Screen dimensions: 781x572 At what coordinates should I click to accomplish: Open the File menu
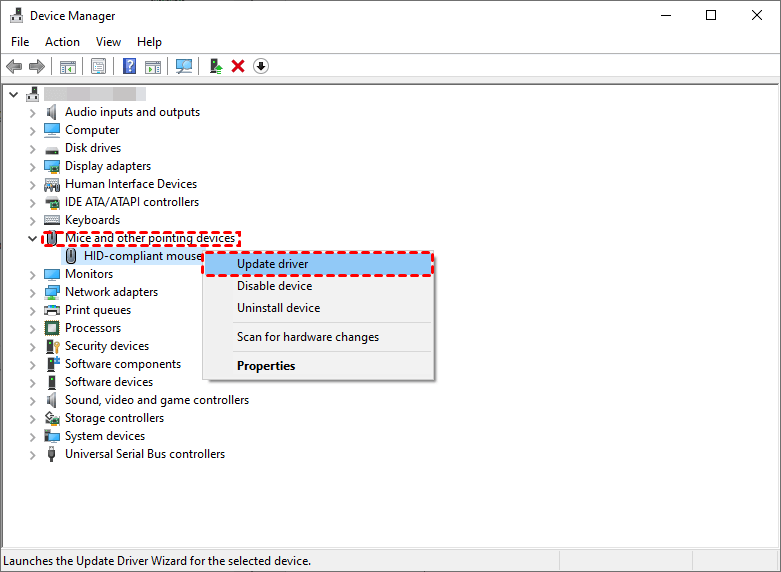(20, 42)
